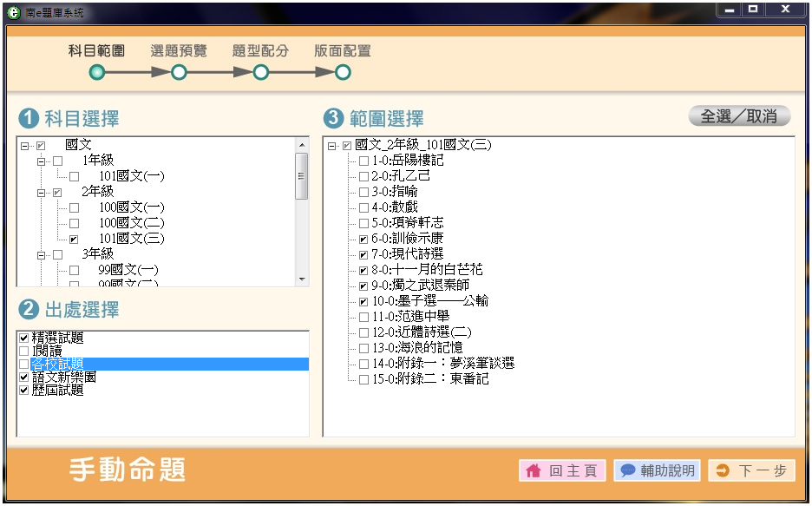Click the 題型配分 step circle
This screenshot has height=506, width=812.
pos(260,73)
